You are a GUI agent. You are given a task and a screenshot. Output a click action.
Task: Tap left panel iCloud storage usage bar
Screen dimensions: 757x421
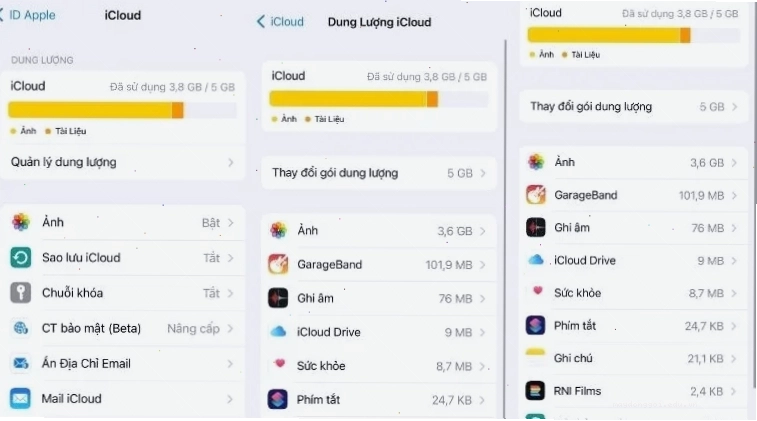pos(122,110)
